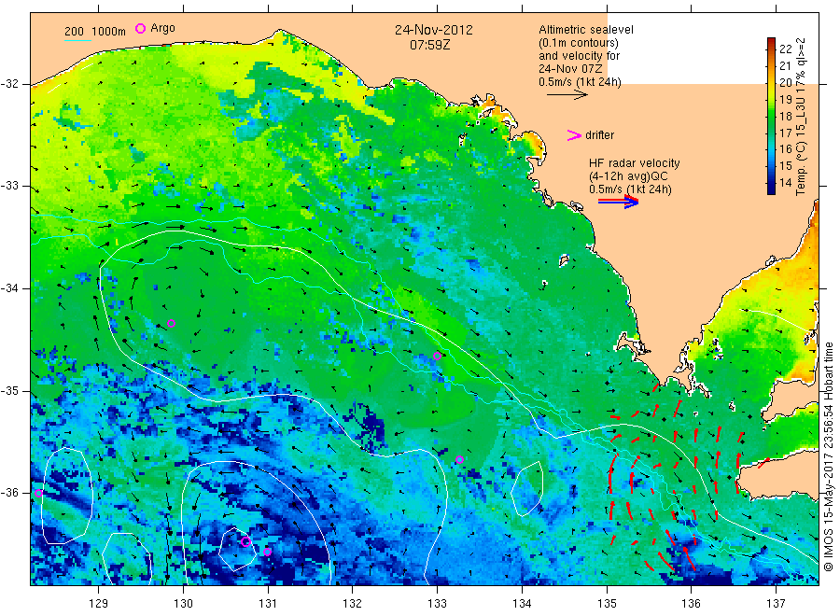
Task: Click the '16' color bar tick label
Action: (x=785, y=149)
